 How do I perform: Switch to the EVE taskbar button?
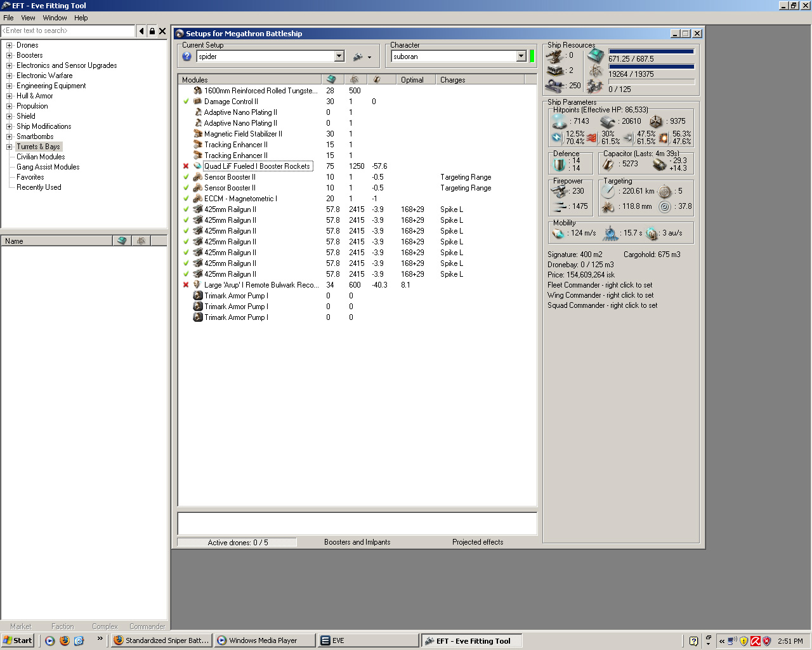pos(368,640)
